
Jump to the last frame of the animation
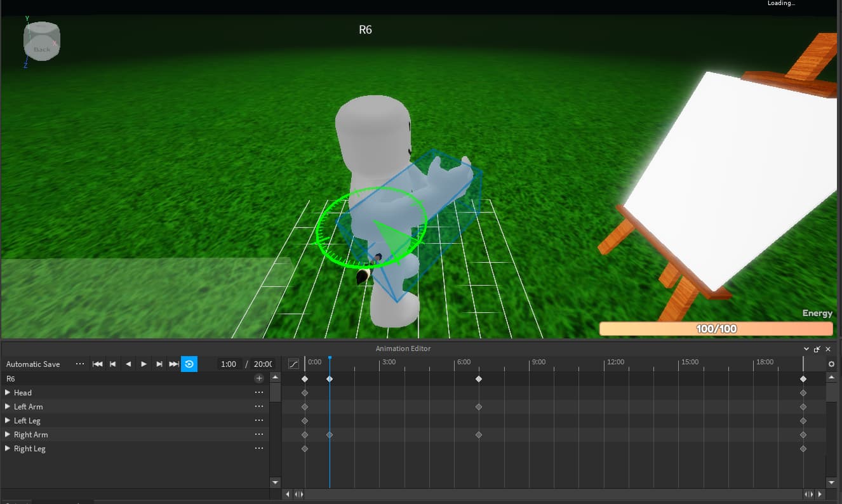click(174, 364)
